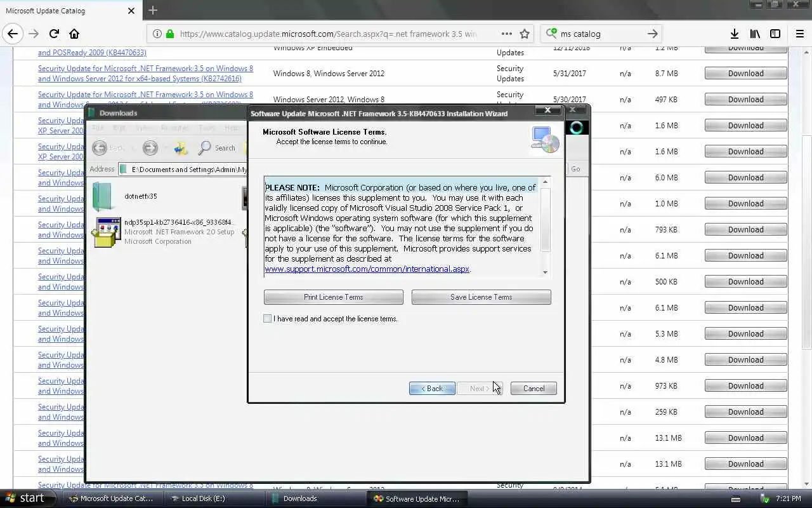Image resolution: width=812 pixels, height=508 pixels.
Task: Download the 6.0 MB update
Action: coord(745,178)
